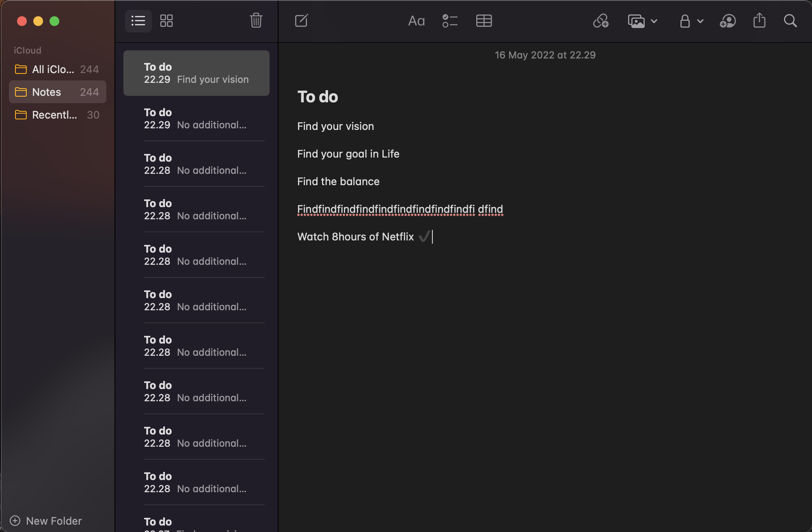The width and height of the screenshot is (812, 532).
Task: Open the second To do note from 22.29
Action: coord(196,119)
